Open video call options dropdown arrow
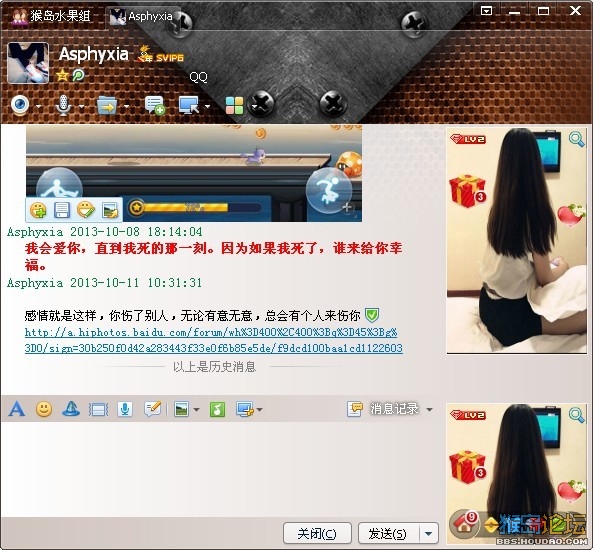This screenshot has width=593, height=550. 38,106
